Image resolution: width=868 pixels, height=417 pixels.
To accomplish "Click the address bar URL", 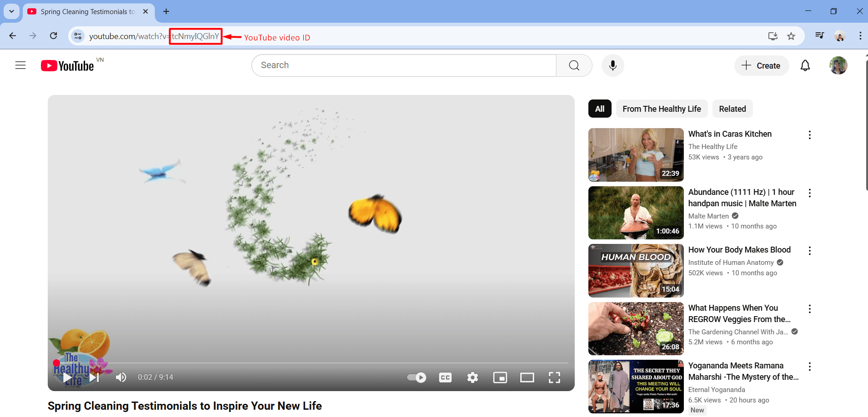I will [x=155, y=36].
